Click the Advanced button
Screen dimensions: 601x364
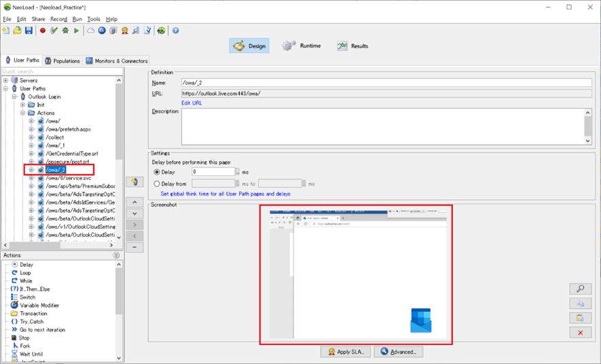click(398, 352)
